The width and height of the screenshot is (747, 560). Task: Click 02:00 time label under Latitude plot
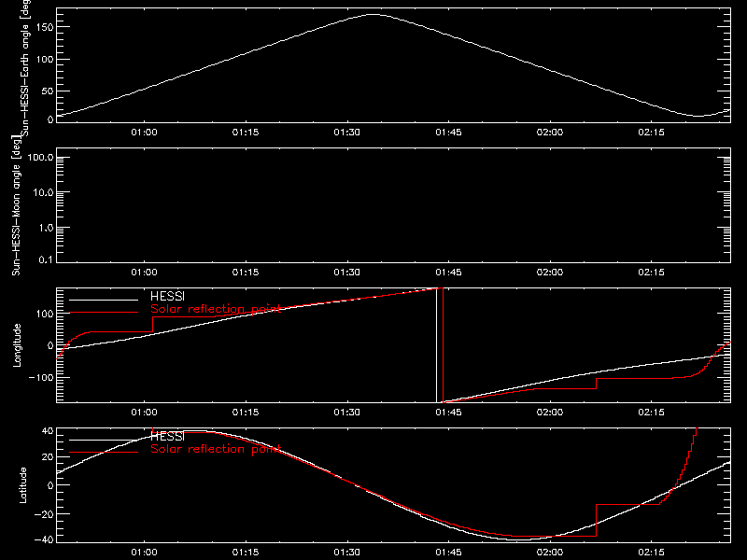tap(550, 552)
